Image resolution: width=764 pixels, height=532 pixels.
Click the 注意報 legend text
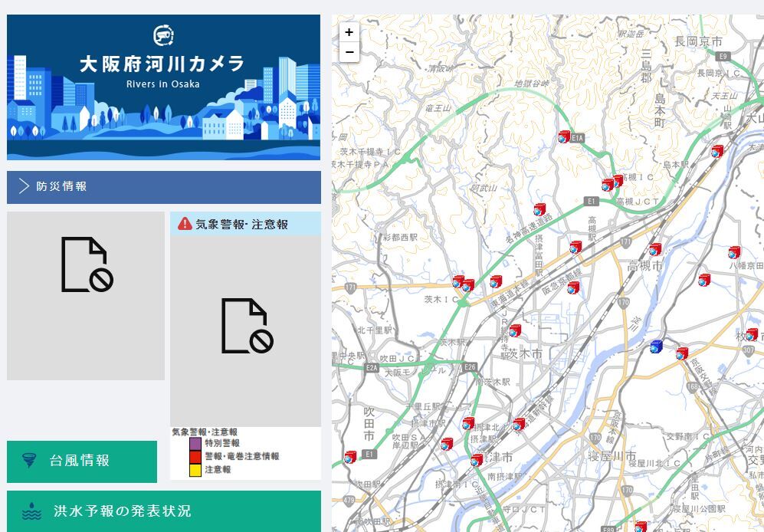pos(218,470)
